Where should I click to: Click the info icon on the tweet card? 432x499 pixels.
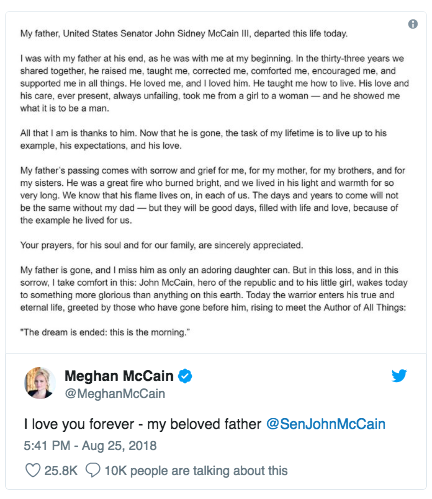pos(413,24)
